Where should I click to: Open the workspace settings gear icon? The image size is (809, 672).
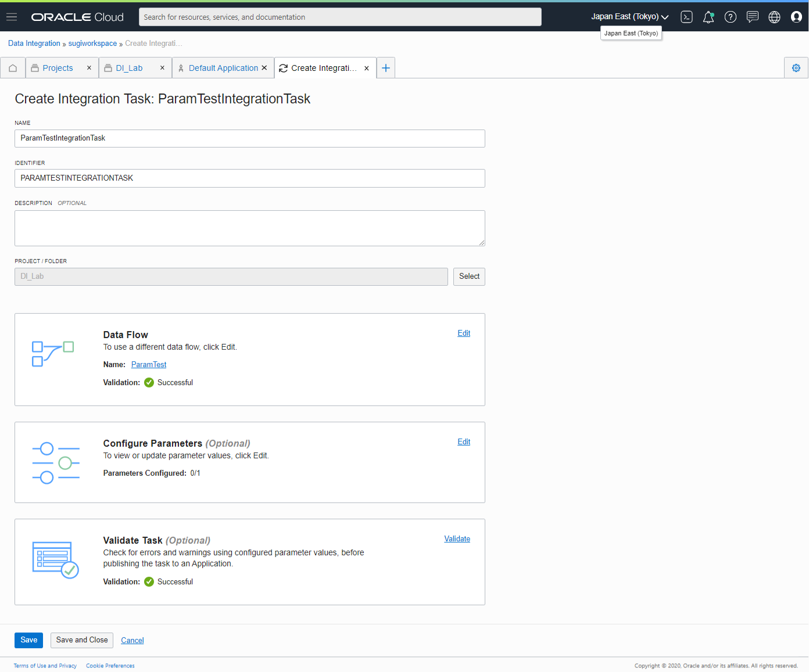(796, 68)
